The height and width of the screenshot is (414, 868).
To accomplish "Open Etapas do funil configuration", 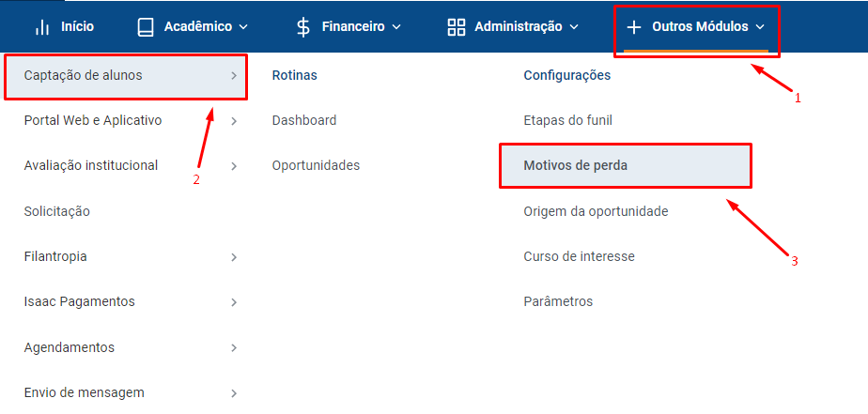I will (567, 120).
